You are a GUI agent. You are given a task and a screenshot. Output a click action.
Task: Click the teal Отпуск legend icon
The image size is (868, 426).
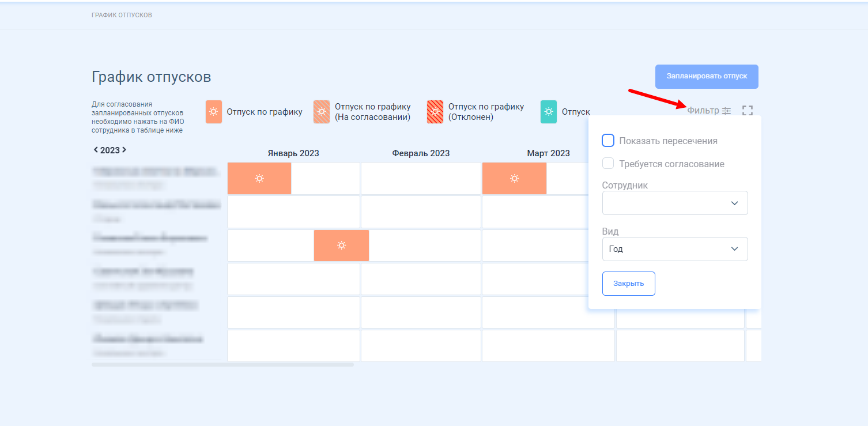(549, 112)
